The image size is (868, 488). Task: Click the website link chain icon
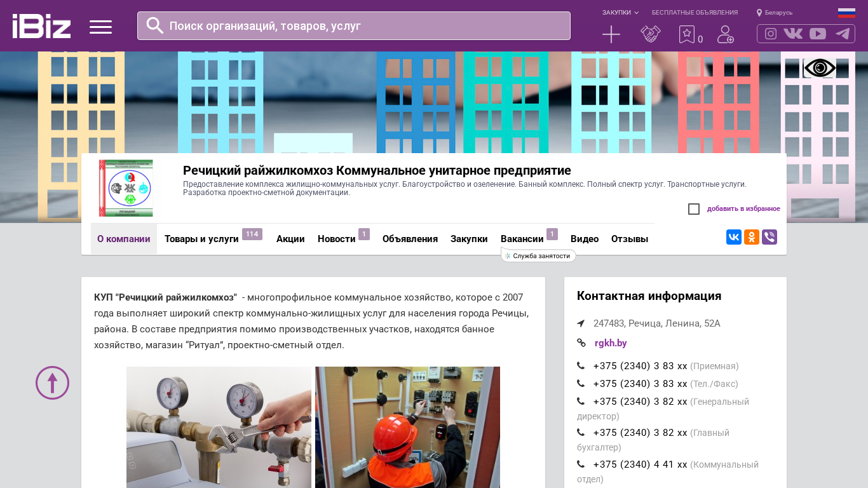(581, 343)
